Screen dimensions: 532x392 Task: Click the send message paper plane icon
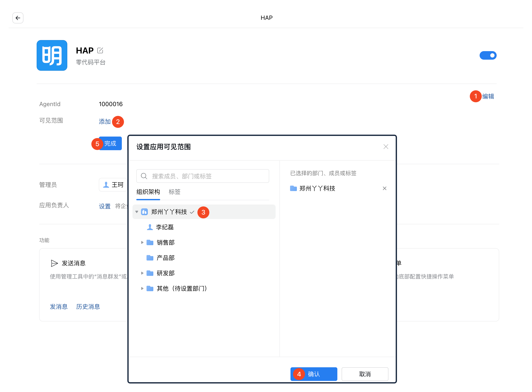tap(54, 263)
